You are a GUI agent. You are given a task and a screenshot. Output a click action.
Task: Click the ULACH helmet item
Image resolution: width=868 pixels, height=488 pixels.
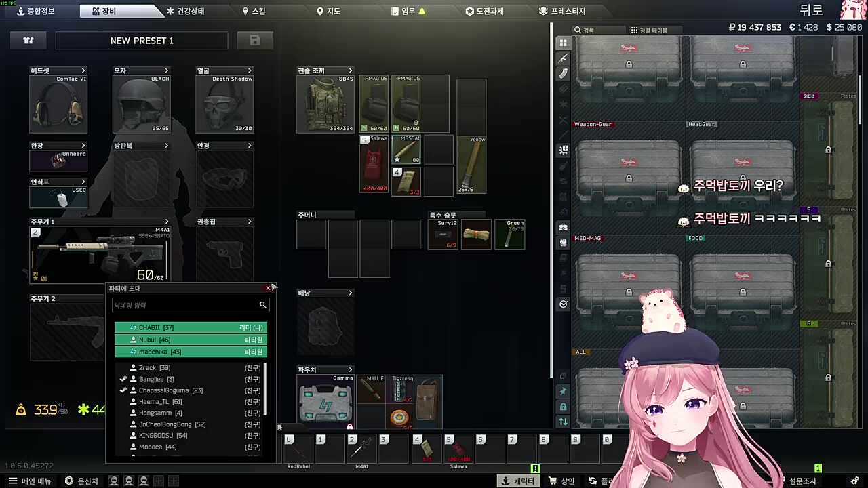(x=141, y=104)
